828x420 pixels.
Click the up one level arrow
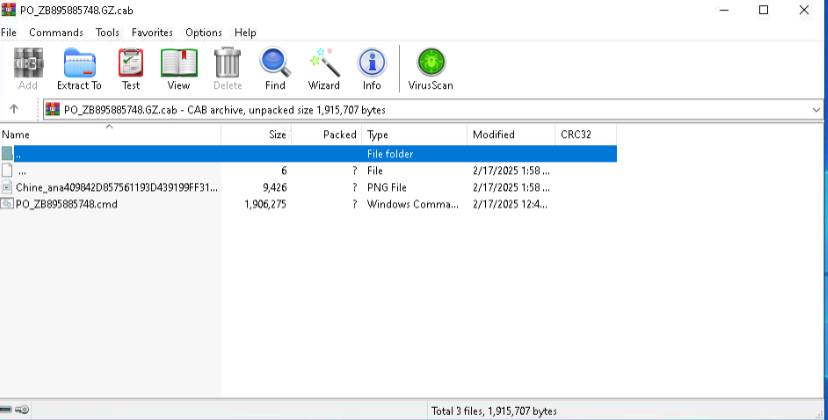pyautogui.click(x=14, y=110)
